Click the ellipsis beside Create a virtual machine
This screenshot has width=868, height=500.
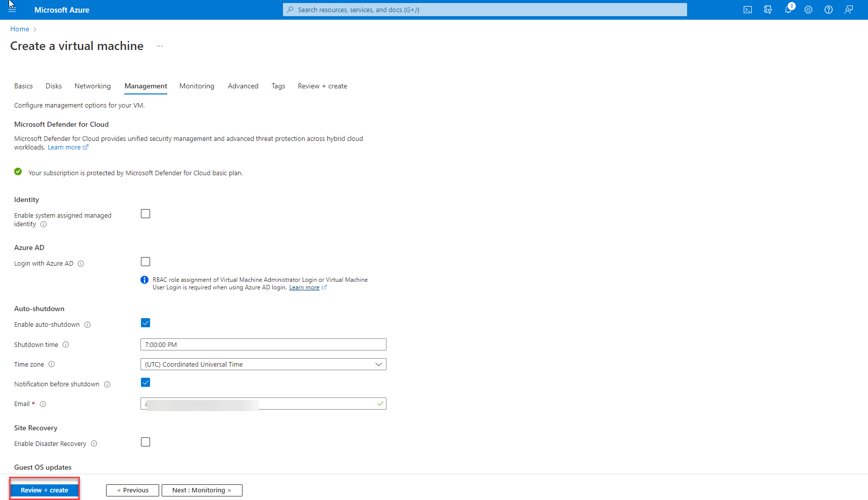[x=160, y=46]
